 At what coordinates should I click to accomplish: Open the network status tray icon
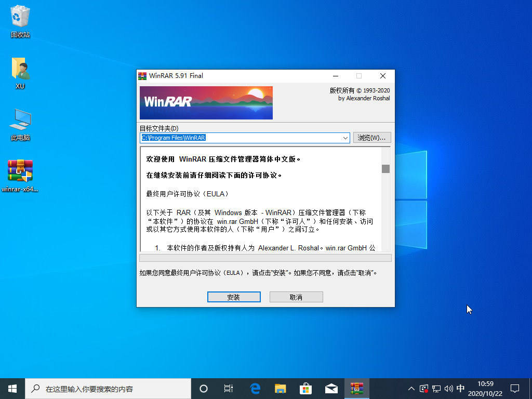[435, 388]
